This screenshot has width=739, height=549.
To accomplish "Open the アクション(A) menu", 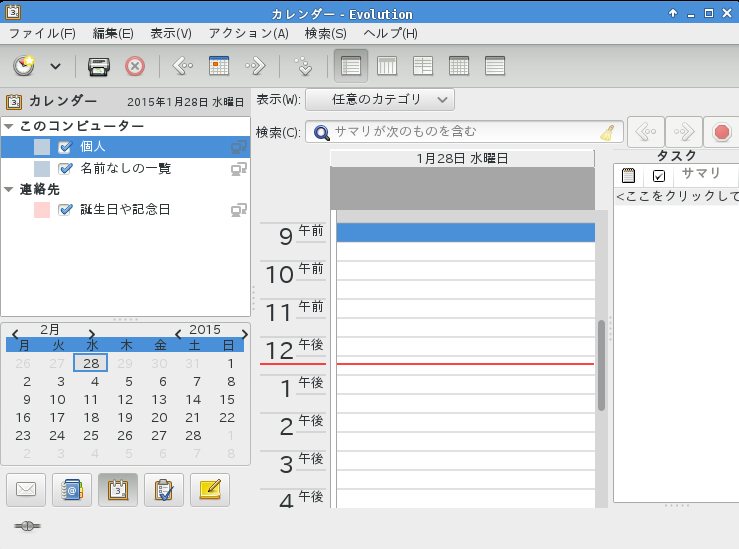I will click(x=248, y=33).
